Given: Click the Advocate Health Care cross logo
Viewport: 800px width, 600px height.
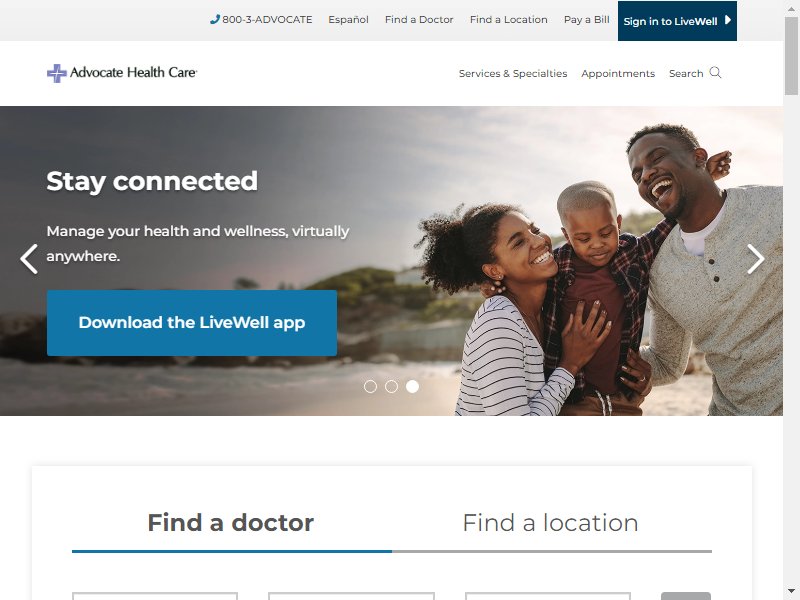Looking at the screenshot, I should click(x=57, y=73).
